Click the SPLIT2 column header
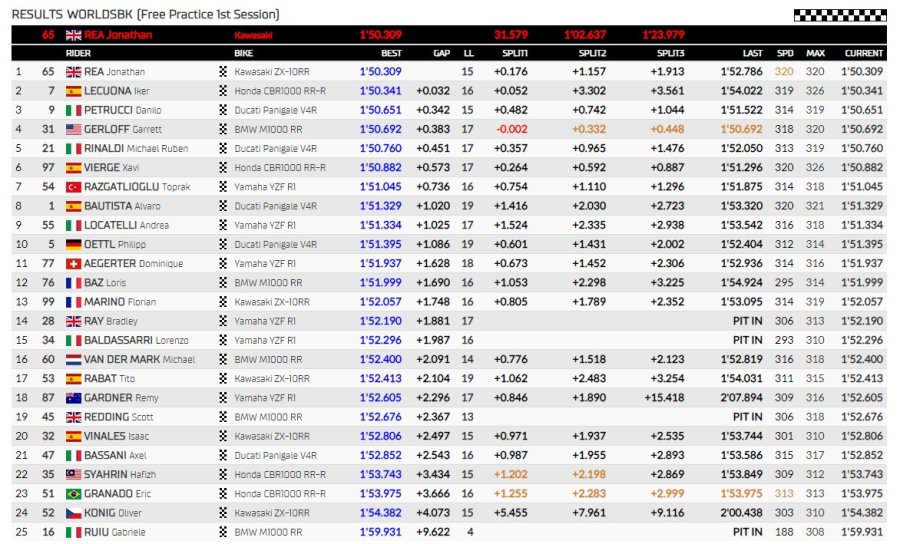The height and width of the screenshot is (544, 900). tap(592, 53)
